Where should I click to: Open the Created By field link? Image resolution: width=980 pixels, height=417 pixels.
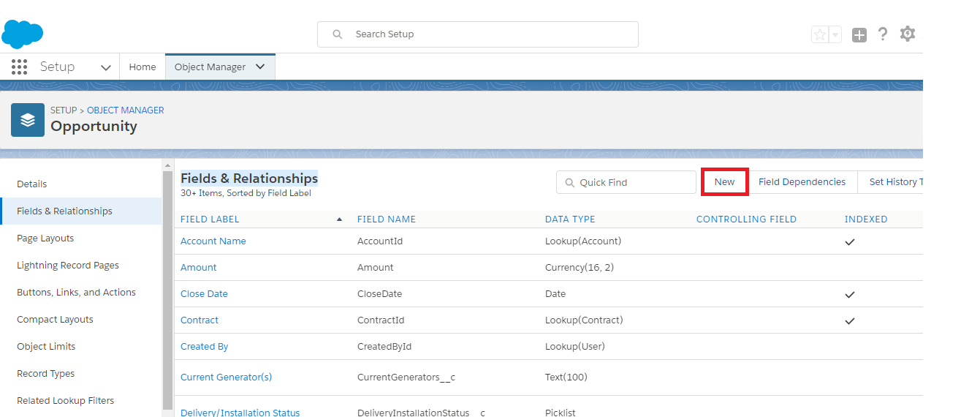[204, 347]
